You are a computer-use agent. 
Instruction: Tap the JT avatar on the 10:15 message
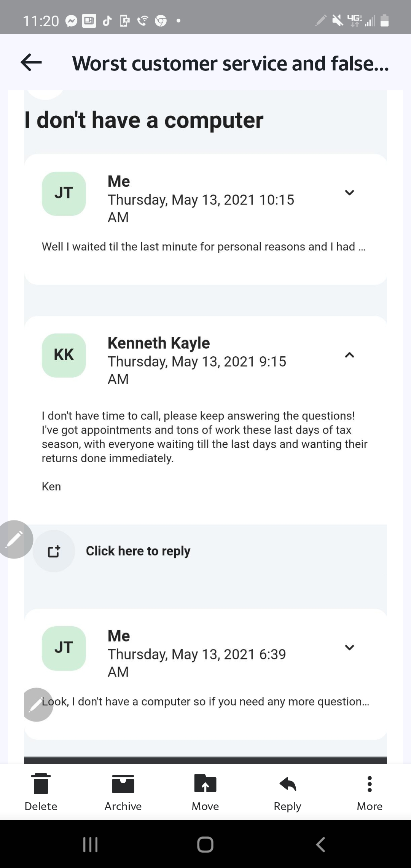[64, 193]
